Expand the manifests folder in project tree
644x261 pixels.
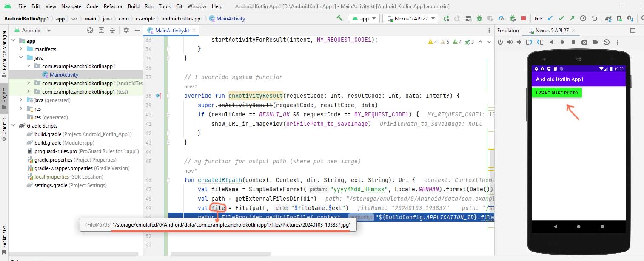(x=21, y=49)
